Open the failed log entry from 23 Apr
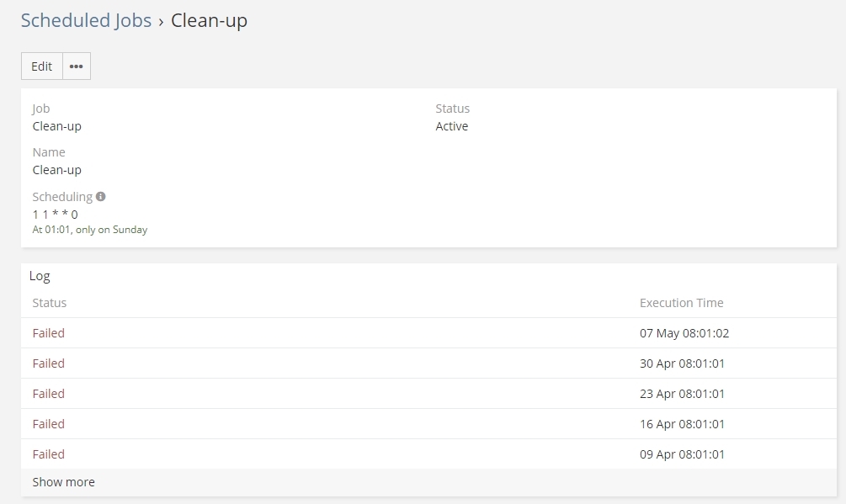The height and width of the screenshot is (504, 846). pos(49,394)
